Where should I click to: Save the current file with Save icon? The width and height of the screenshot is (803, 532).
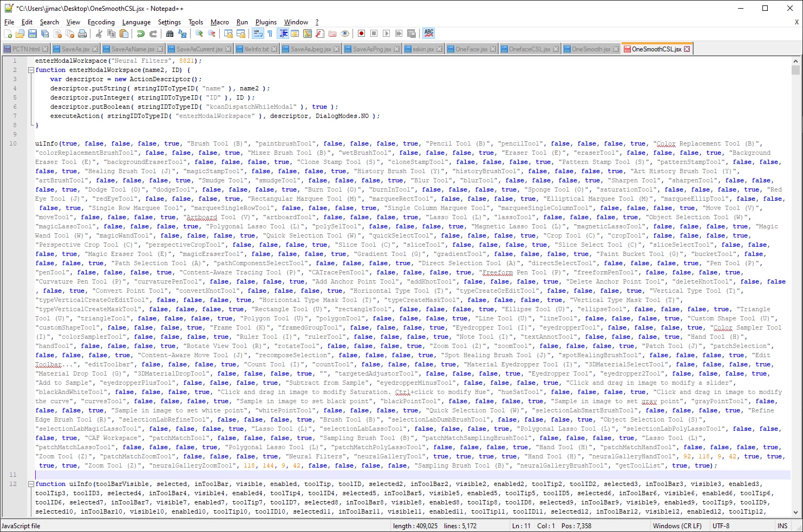(32, 34)
